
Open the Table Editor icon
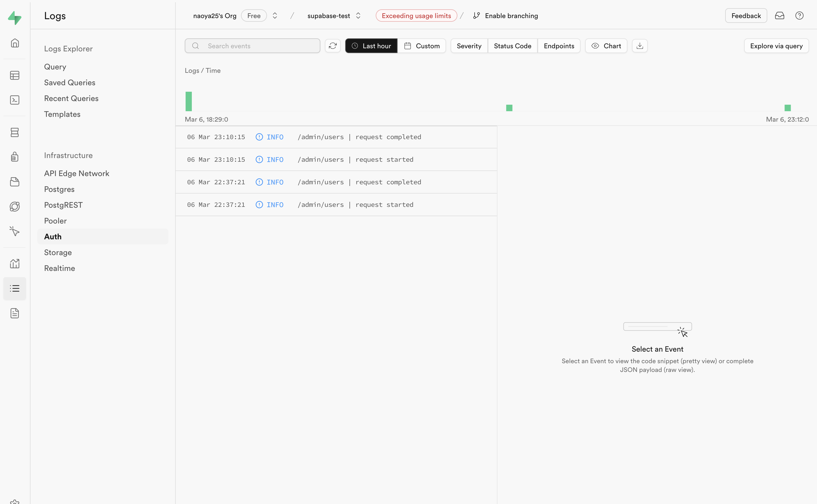pos(15,75)
